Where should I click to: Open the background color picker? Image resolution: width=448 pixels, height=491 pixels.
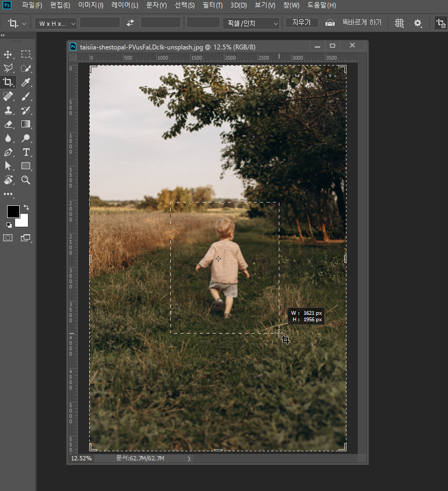coord(24,222)
